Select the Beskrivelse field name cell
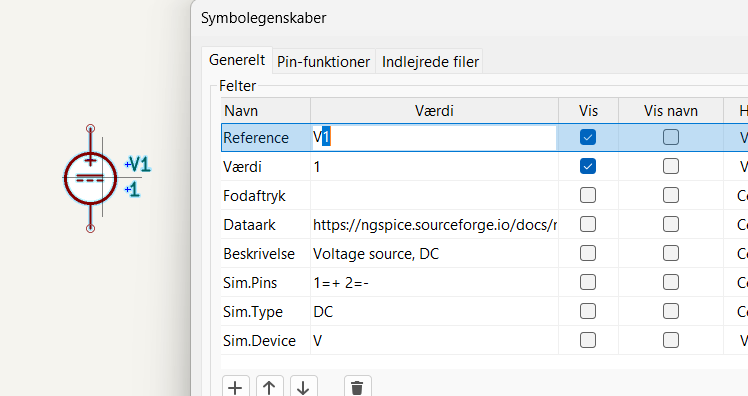This screenshot has height=396, width=748. click(x=266, y=253)
